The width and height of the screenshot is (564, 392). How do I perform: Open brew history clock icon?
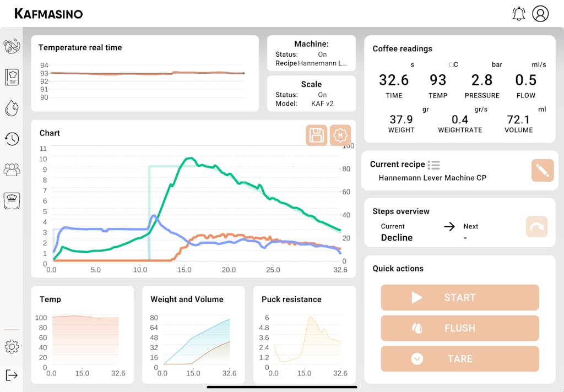(12, 139)
